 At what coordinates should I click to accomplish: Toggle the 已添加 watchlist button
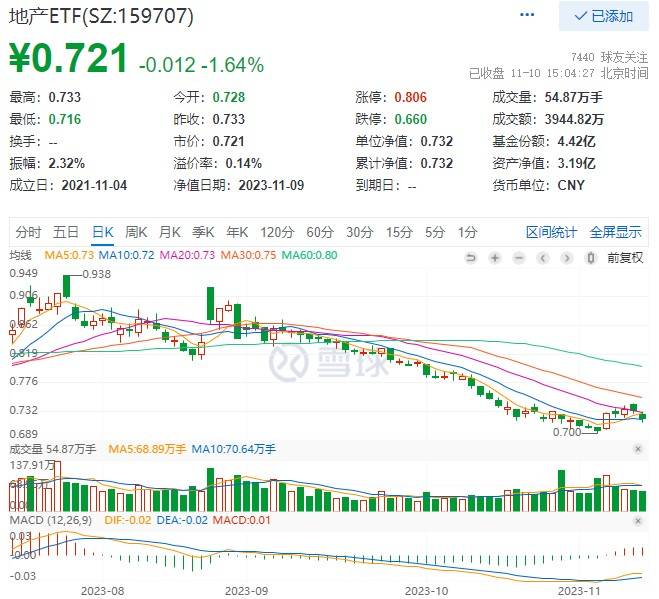point(603,16)
